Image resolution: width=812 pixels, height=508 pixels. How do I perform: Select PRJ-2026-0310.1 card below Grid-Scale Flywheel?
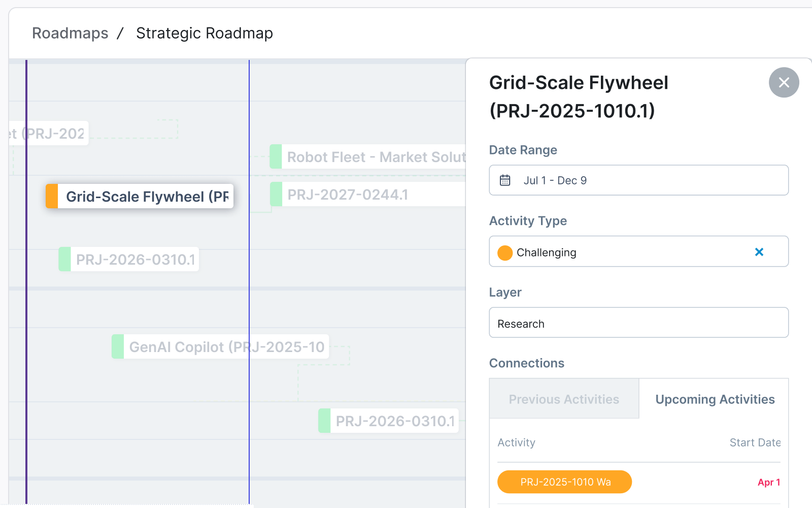click(x=129, y=259)
